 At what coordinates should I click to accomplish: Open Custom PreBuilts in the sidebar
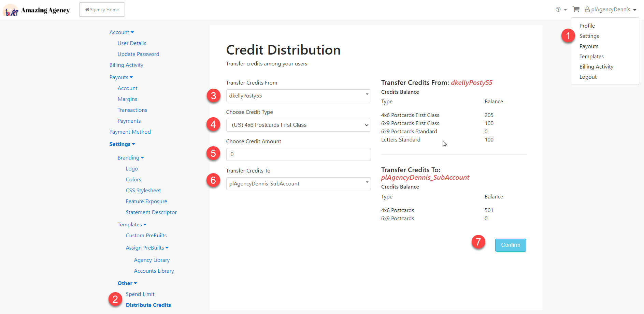click(x=146, y=236)
